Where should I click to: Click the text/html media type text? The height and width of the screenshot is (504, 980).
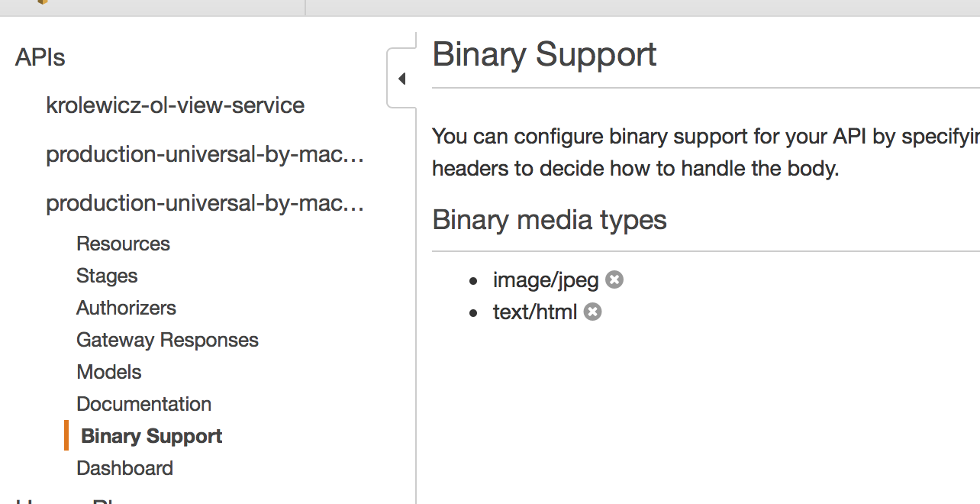[535, 312]
